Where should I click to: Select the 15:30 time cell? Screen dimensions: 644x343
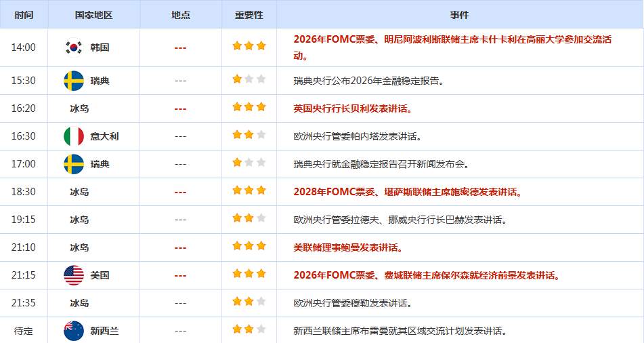[x=24, y=81]
